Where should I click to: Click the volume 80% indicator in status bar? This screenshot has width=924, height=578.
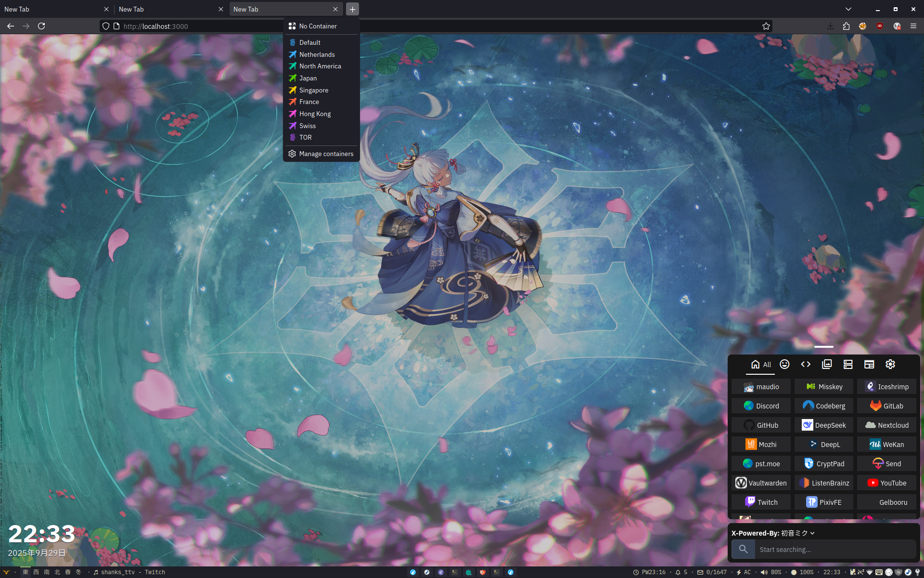pyautogui.click(x=771, y=572)
